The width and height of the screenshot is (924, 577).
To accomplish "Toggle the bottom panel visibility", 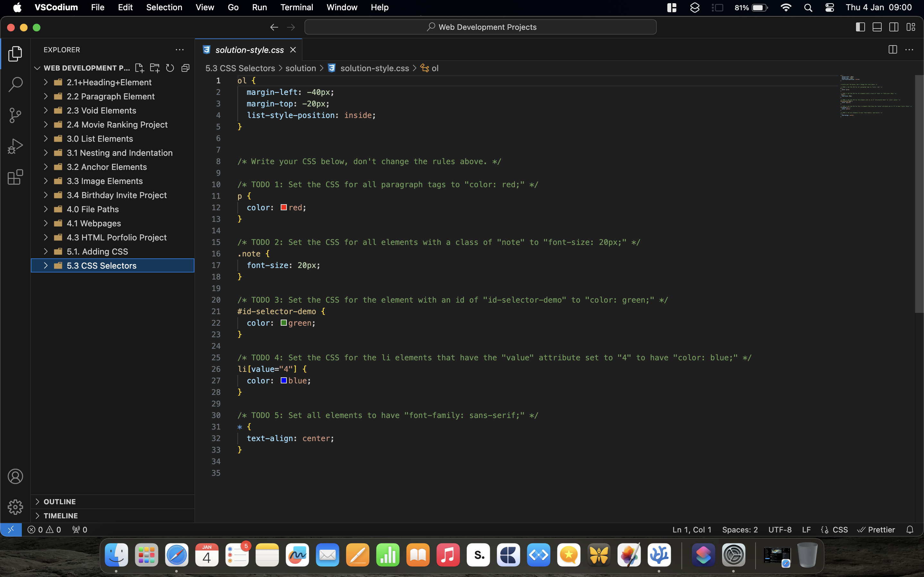I will point(877,27).
